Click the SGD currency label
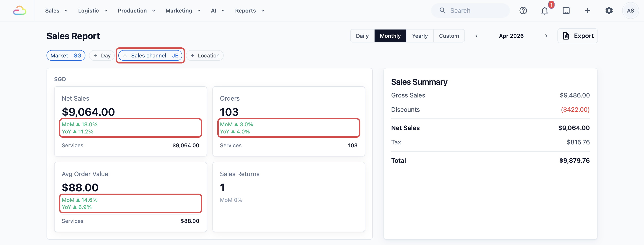Image resolution: width=644 pixels, height=245 pixels. point(60,79)
